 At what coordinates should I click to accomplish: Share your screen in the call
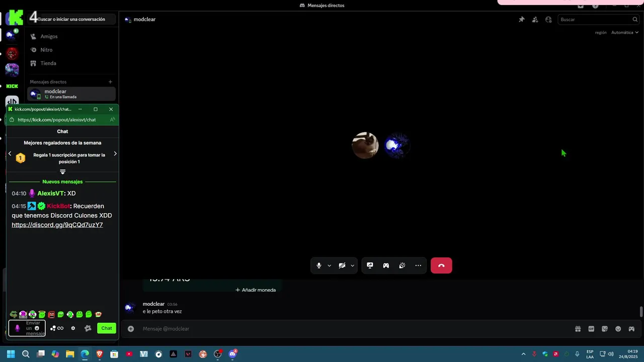(x=370, y=265)
